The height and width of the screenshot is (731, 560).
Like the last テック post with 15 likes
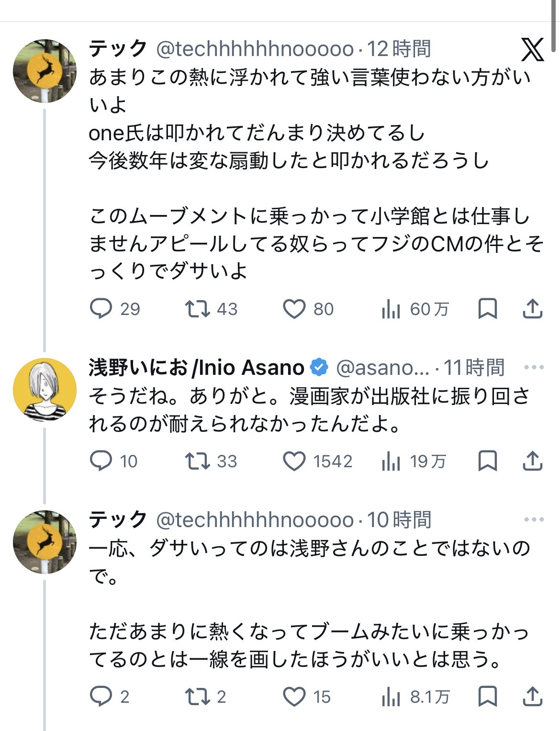click(294, 697)
